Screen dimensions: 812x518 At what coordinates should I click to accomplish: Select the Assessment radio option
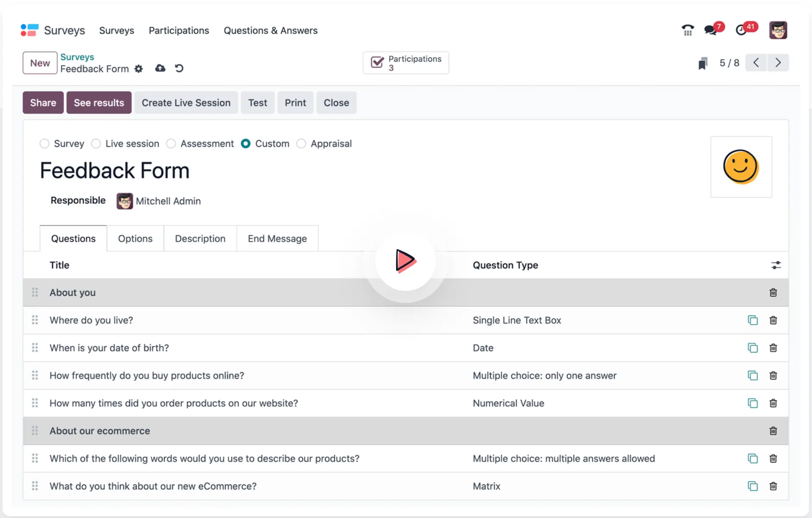(x=171, y=144)
